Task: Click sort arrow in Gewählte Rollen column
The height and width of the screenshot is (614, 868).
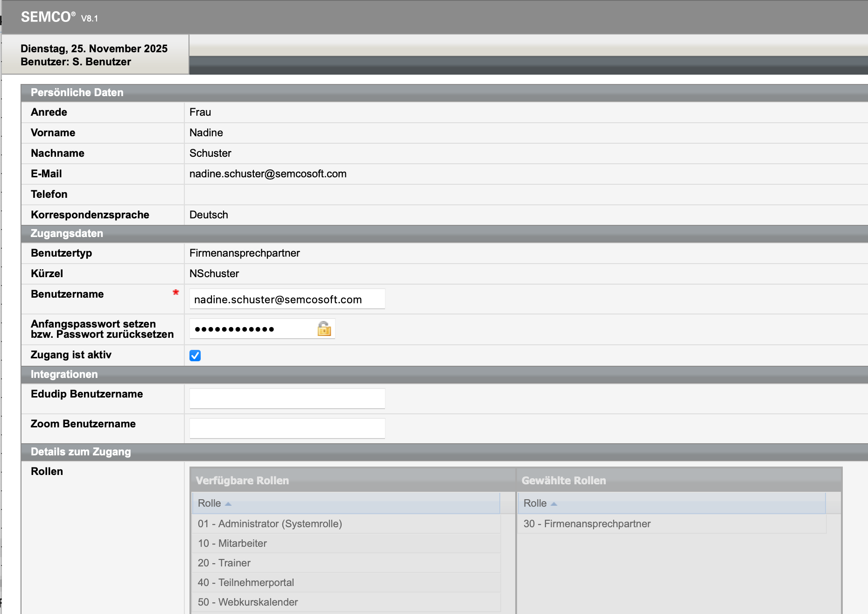Action: pos(554,504)
